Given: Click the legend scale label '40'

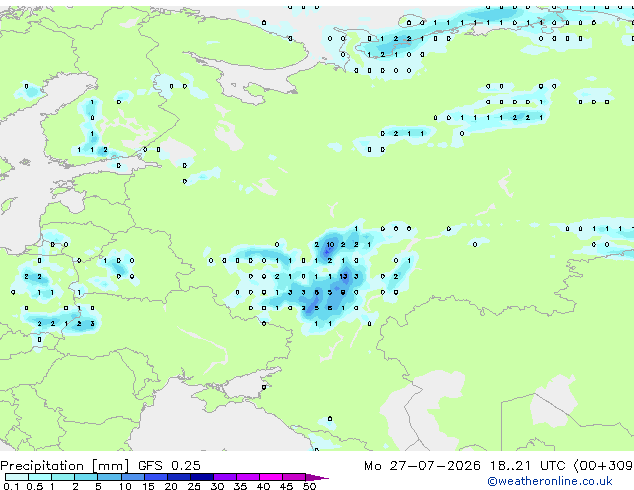Looking at the screenshot, I should click(263, 486).
